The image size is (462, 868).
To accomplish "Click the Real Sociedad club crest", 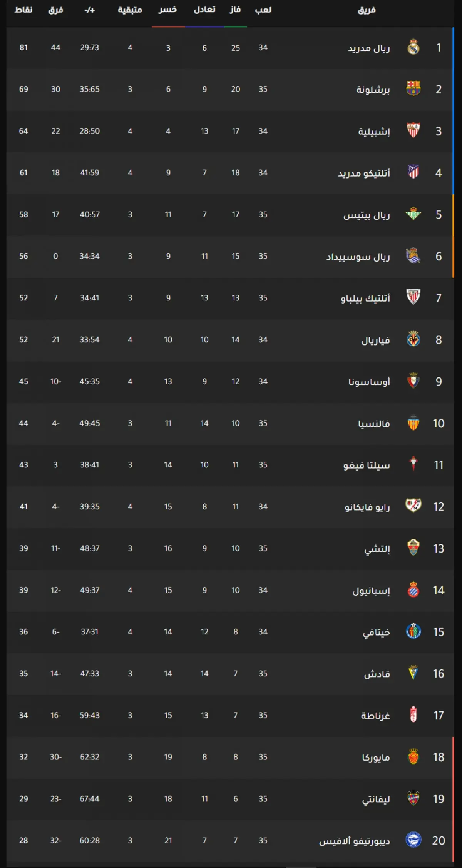I will [x=413, y=256].
